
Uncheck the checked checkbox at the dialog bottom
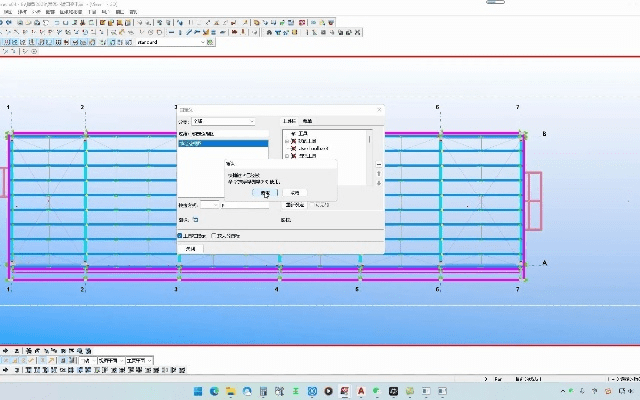pos(180,235)
